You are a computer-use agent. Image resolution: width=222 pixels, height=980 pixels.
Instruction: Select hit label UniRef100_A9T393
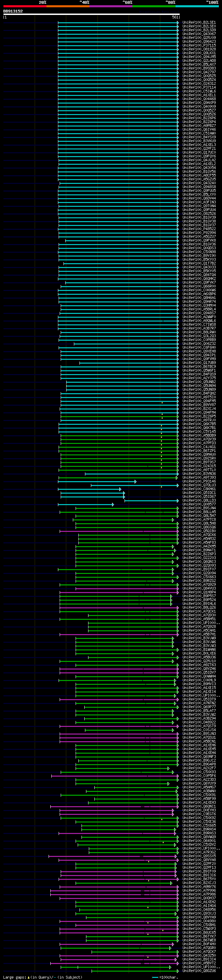pyautogui.click(x=199, y=477)
